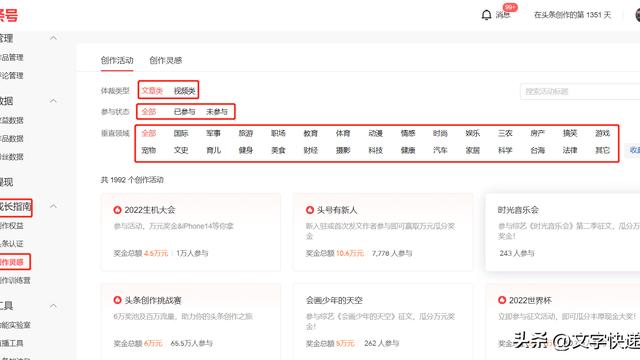
Task: Click the 99+ notification badge
Action: 510,7
